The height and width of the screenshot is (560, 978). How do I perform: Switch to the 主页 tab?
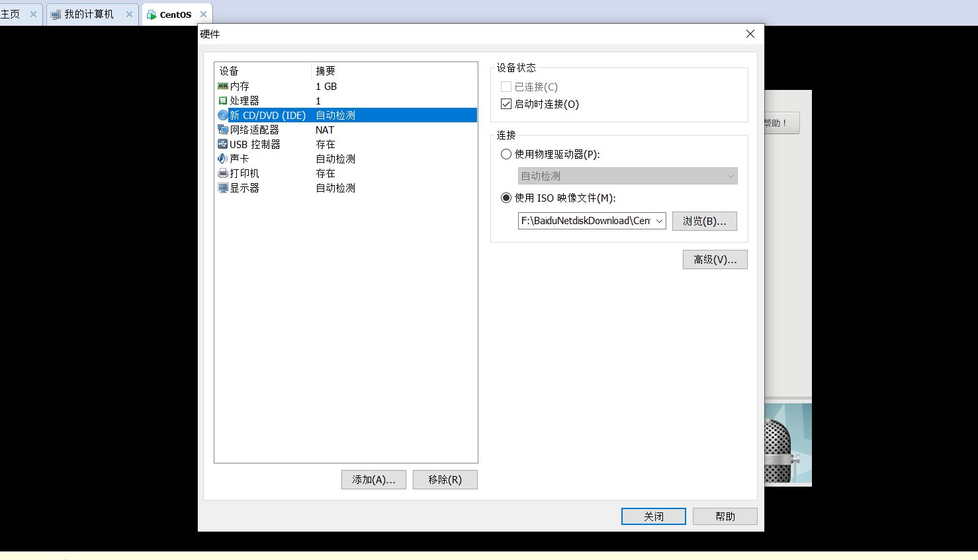[13, 12]
